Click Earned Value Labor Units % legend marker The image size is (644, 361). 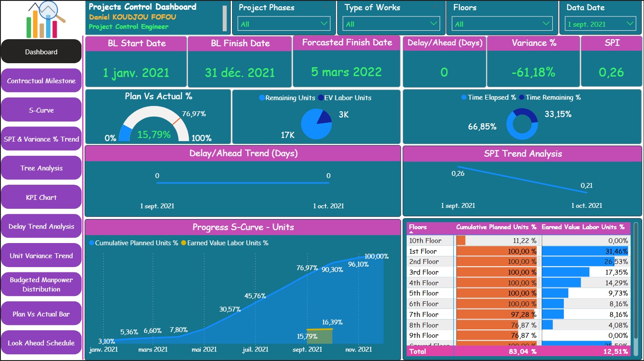point(184,243)
